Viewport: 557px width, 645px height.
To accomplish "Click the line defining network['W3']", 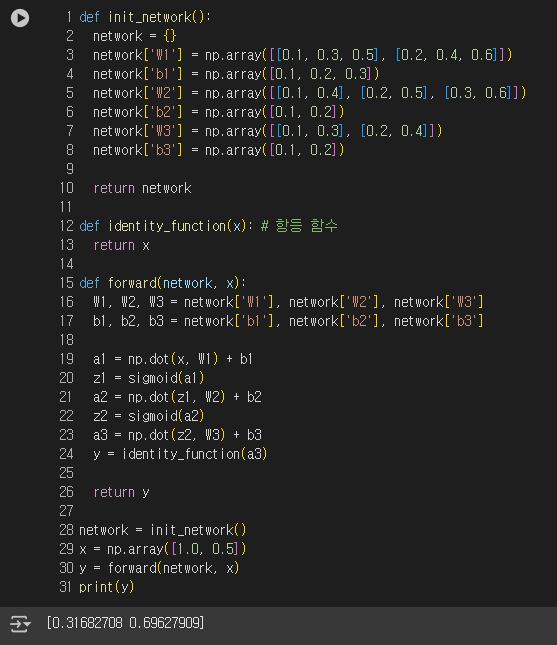I will pos(267,131).
